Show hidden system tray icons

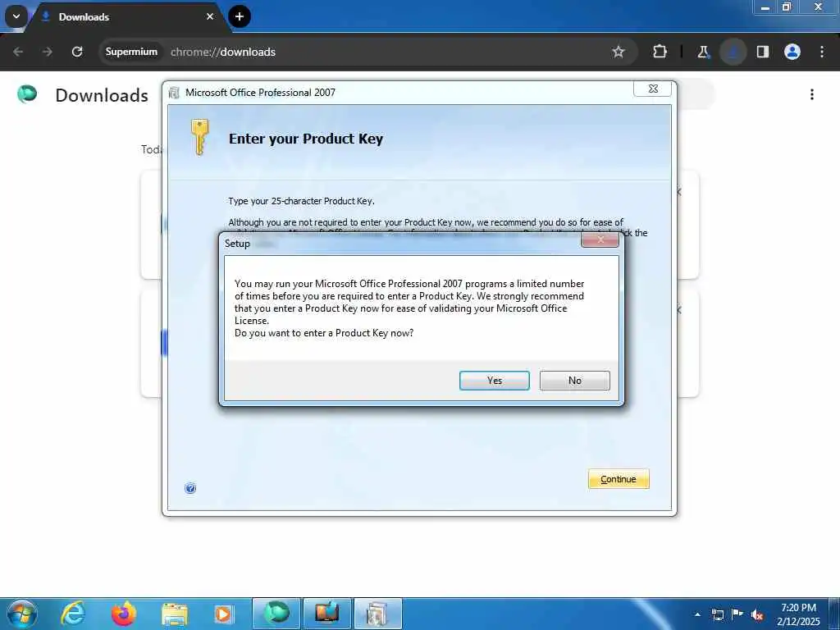click(697, 614)
